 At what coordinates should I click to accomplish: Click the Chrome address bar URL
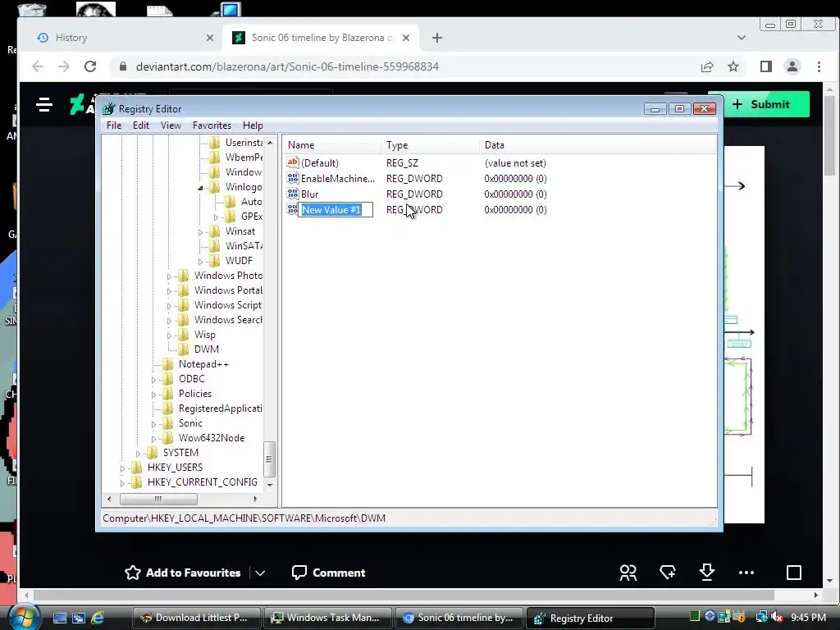pos(287,66)
